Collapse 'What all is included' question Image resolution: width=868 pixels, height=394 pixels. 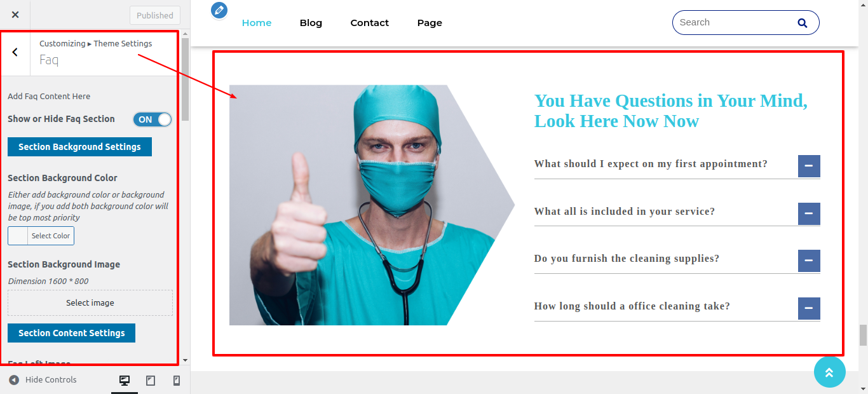809,214
